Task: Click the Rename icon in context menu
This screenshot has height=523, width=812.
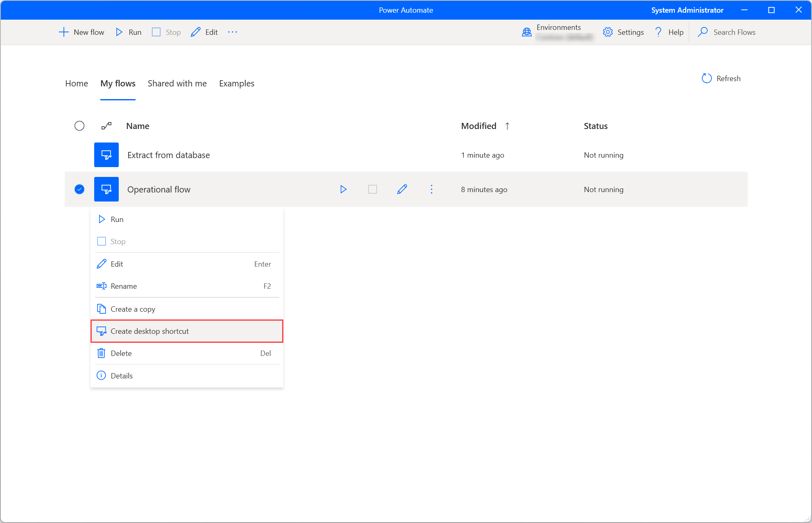Action: pos(101,286)
